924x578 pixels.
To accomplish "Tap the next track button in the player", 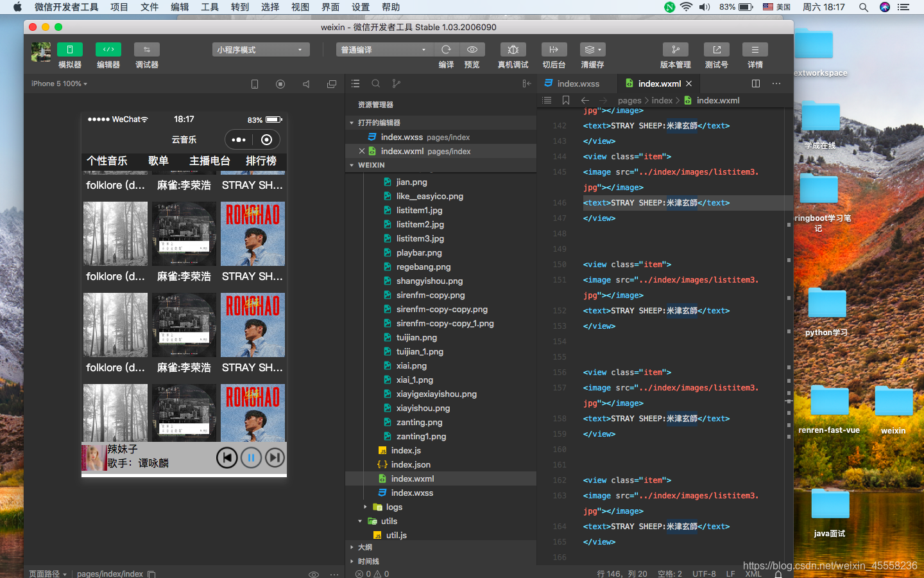I will [x=275, y=457].
